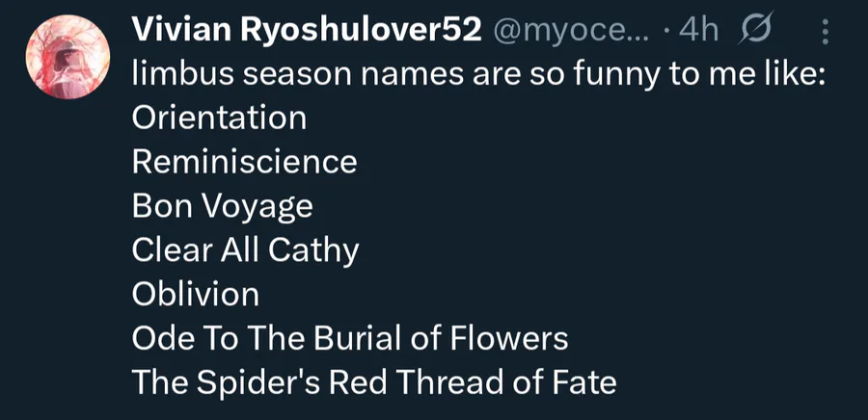
Task: Click the word "funny" in the tweet
Action: coord(590,75)
